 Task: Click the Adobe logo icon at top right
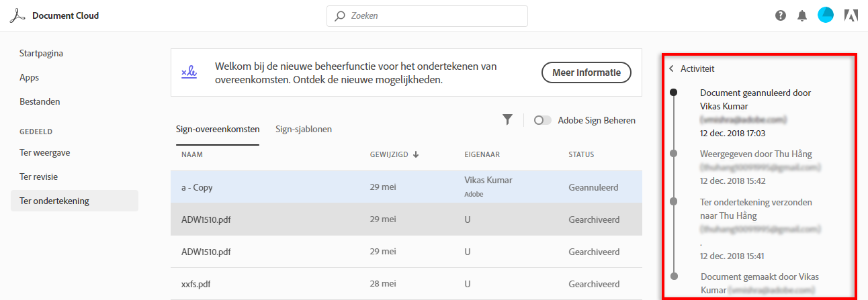coord(851,15)
